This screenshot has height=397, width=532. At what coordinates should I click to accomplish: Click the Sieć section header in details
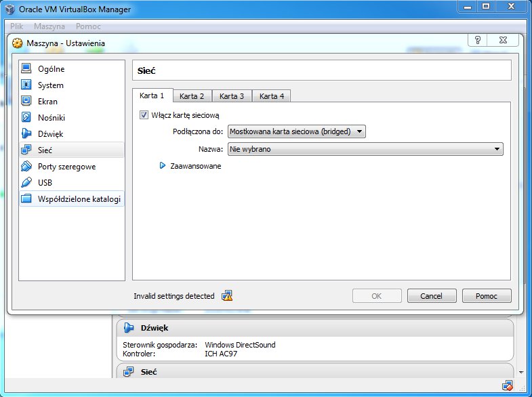(315, 371)
